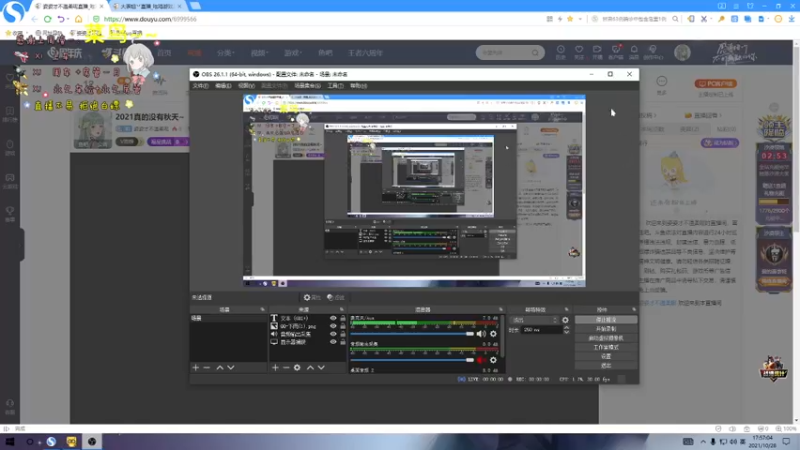This screenshot has width=800, height=450.
Task: Reload the Douyu page
Action: tap(47, 19)
